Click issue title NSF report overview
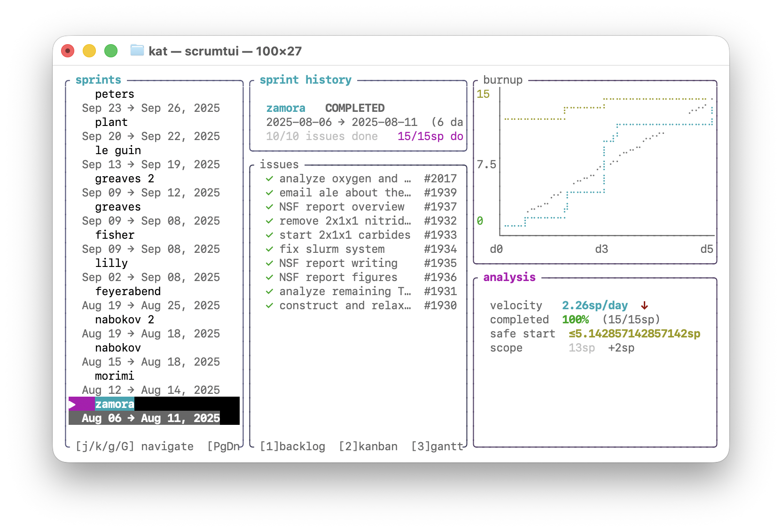The width and height of the screenshot is (782, 532). (x=342, y=207)
